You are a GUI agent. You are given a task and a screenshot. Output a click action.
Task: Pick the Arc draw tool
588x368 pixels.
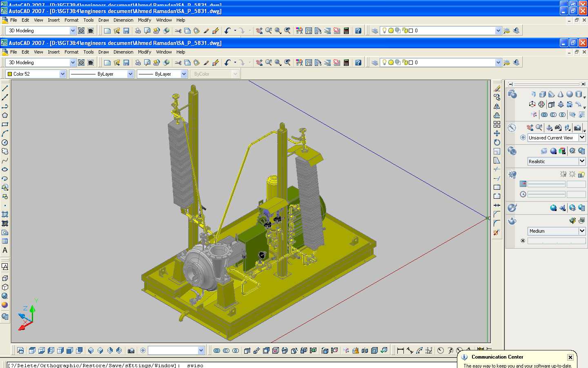[5, 133]
